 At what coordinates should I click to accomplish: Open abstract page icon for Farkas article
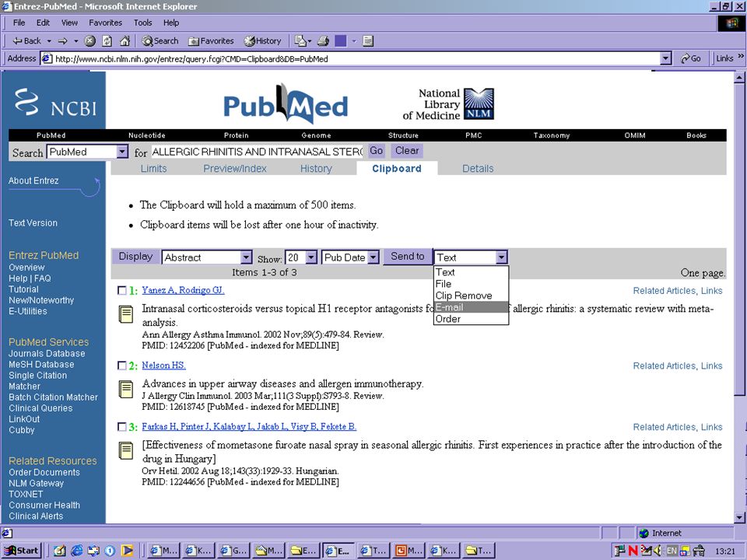coord(126,451)
